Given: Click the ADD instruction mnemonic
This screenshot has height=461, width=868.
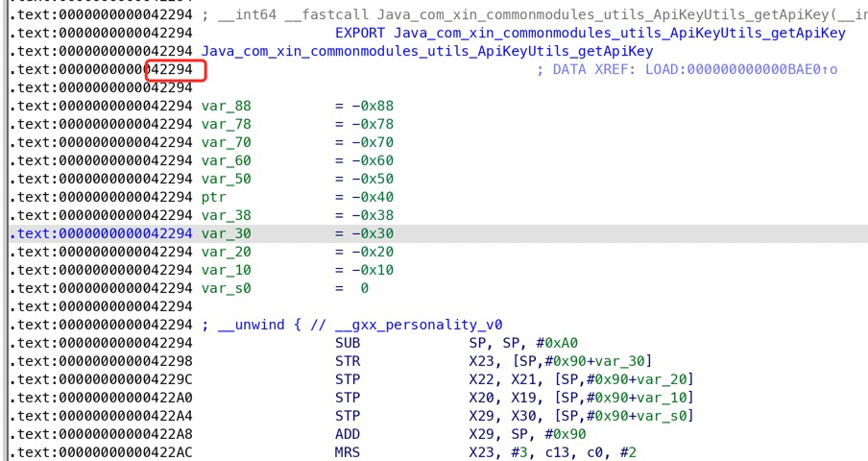Looking at the screenshot, I should [x=348, y=434].
